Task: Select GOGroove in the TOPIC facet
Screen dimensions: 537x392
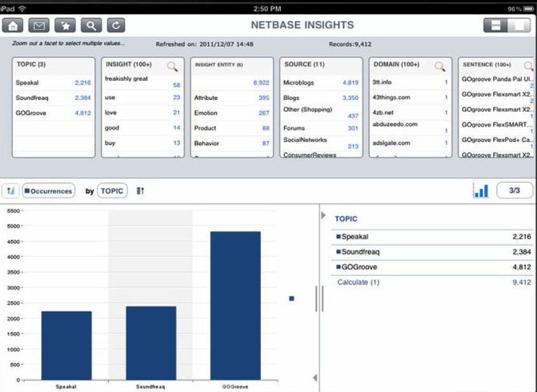Action: (53, 113)
